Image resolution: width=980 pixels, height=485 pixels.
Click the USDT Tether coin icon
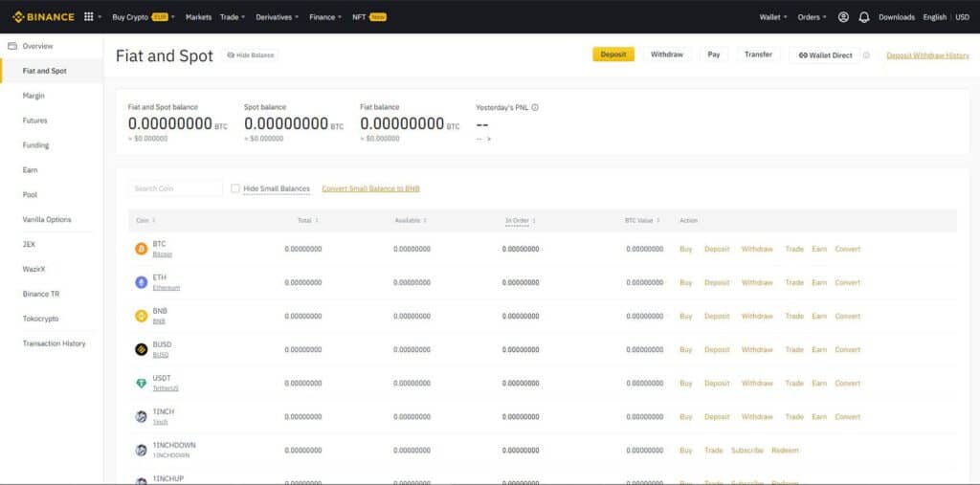click(142, 384)
